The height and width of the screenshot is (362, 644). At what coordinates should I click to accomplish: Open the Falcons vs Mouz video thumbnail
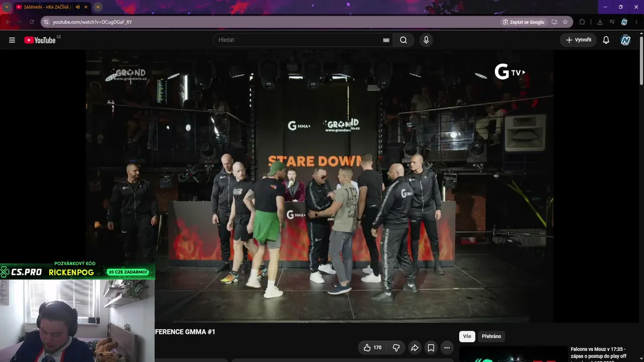point(512,354)
